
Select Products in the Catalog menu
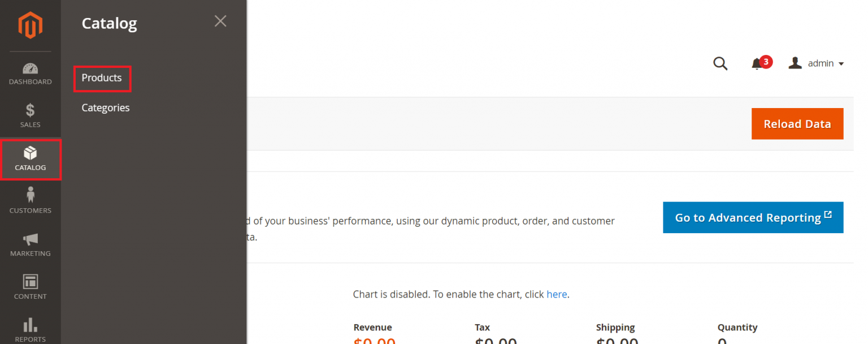point(102,78)
